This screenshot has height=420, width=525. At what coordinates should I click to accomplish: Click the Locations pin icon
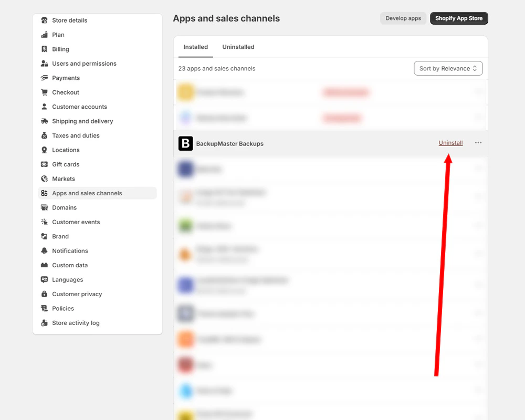pyautogui.click(x=44, y=150)
